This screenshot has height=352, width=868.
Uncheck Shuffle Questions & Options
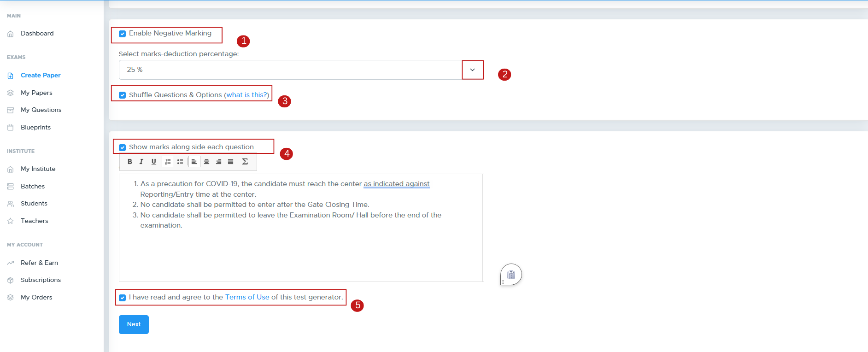coord(123,95)
